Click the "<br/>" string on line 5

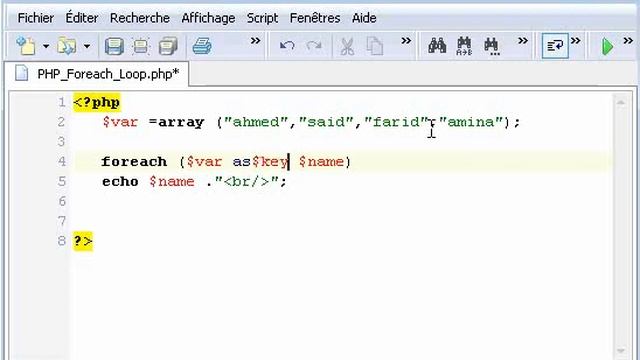point(246,182)
